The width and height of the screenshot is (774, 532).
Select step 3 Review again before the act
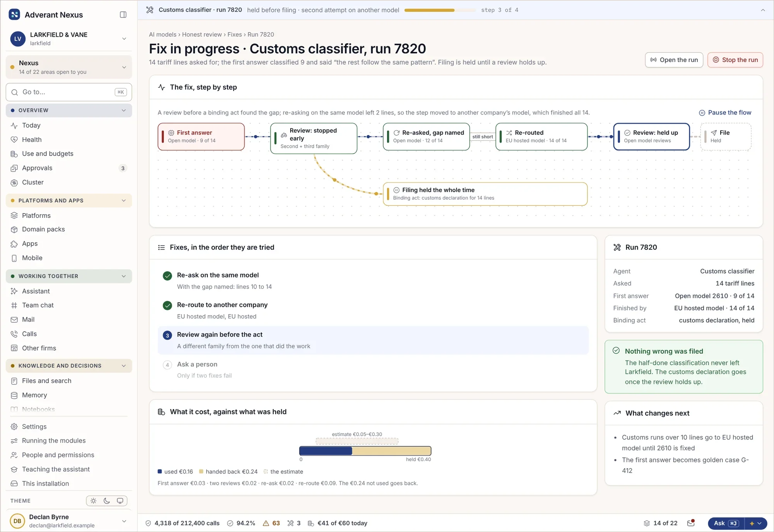click(x=373, y=340)
